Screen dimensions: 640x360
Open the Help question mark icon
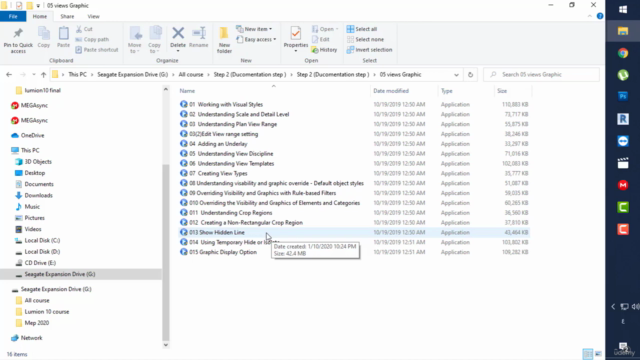(600, 16)
